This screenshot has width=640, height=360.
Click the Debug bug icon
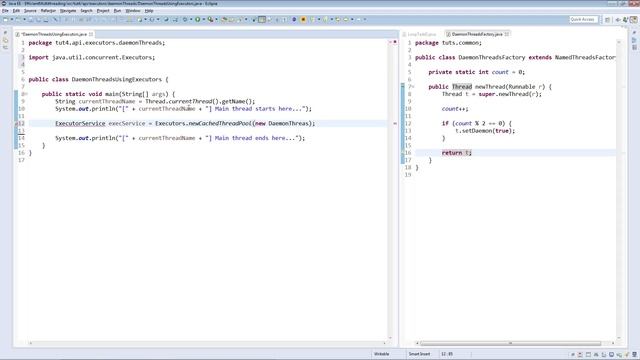coord(185,19)
